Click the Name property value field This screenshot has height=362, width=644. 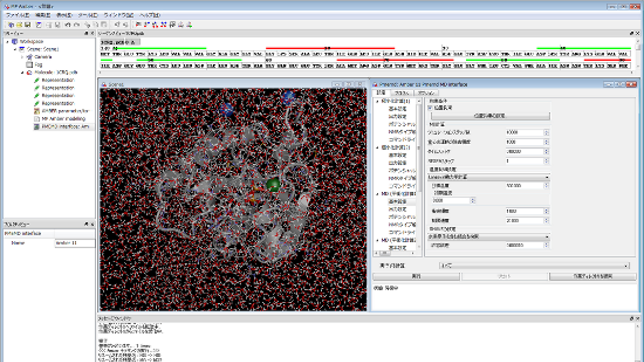75,243
